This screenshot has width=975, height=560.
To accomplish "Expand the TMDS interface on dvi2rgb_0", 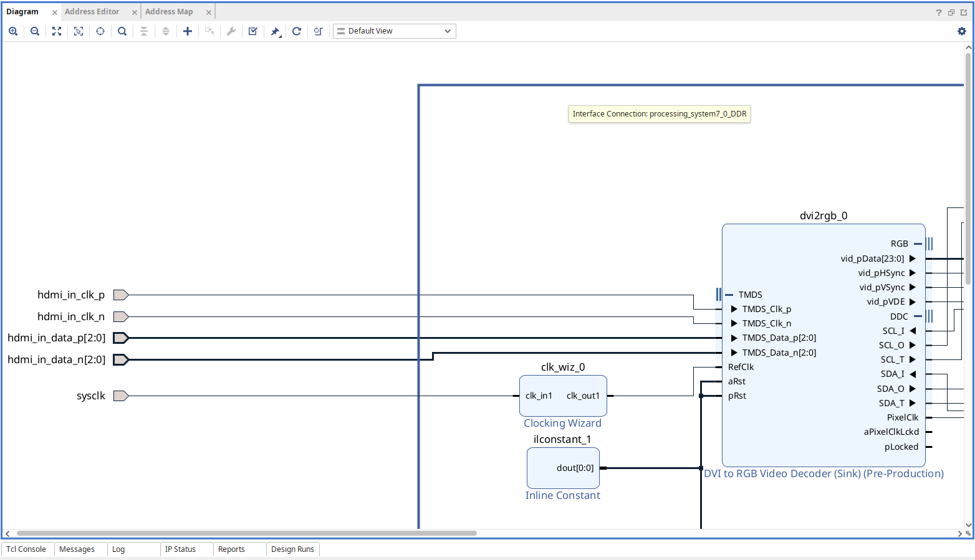I will (729, 295).
